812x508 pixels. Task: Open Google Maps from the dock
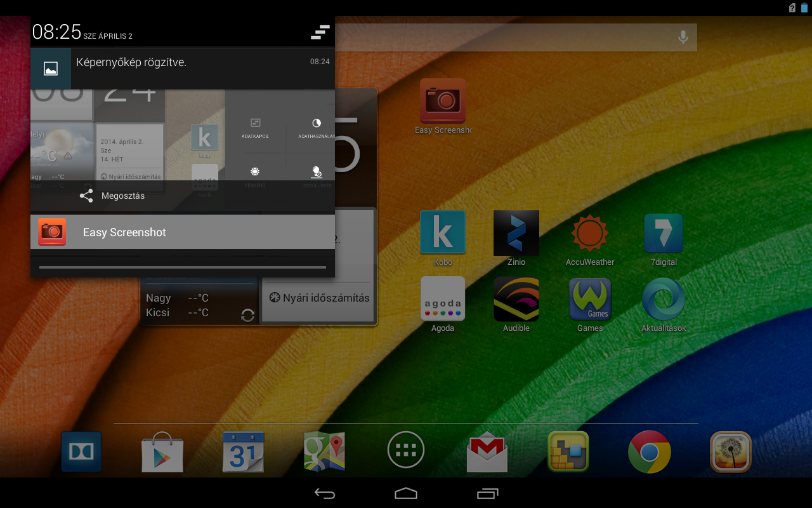[324, 451]
